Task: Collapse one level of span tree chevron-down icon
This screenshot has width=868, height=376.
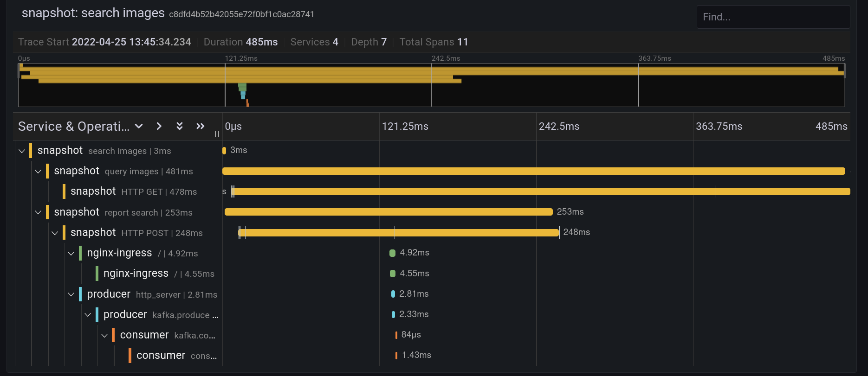Action: coord(139,126)
